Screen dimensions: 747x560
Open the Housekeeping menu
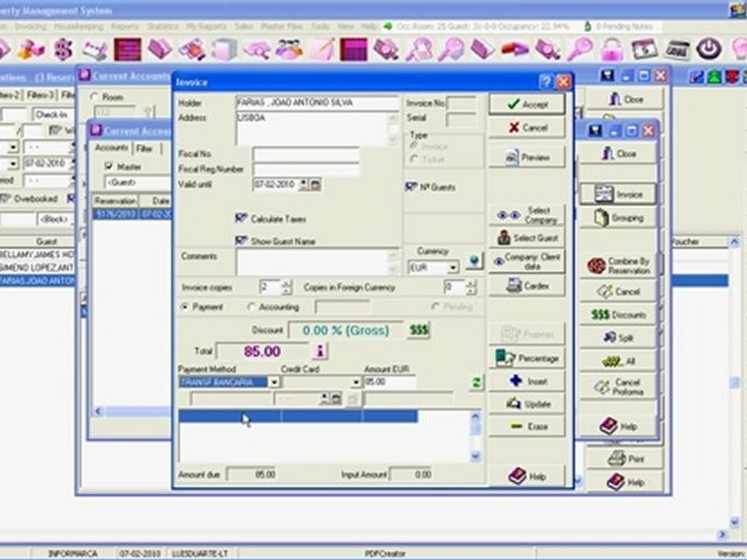tap(79, 26)
